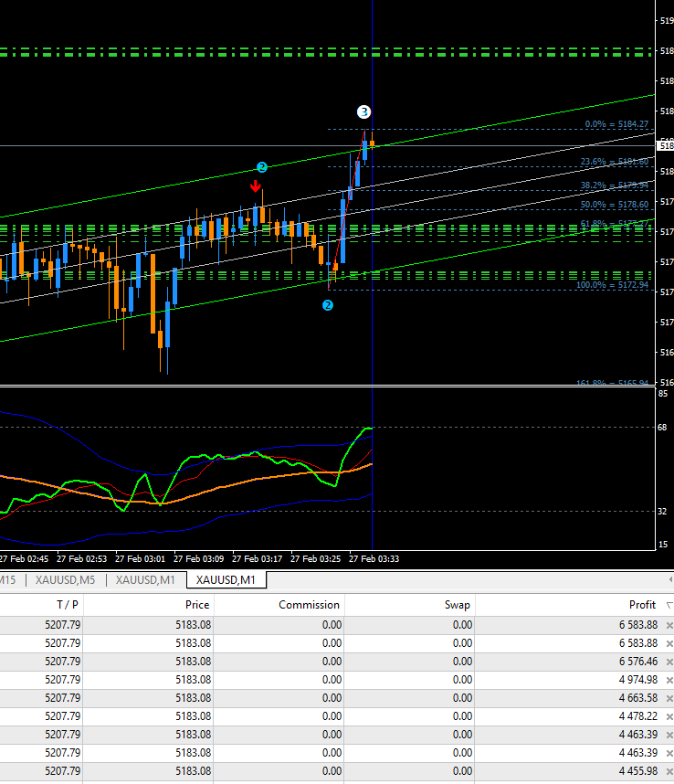
Task: Click the Commission column header
Action: pyautogui.click(x=309, y=604)
